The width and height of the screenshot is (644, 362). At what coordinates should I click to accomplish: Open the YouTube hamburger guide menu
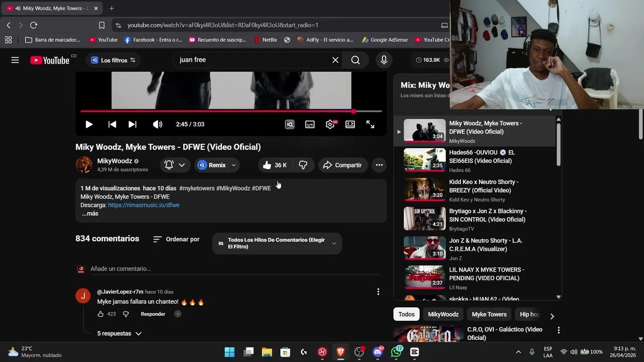[x=15, y=60]
